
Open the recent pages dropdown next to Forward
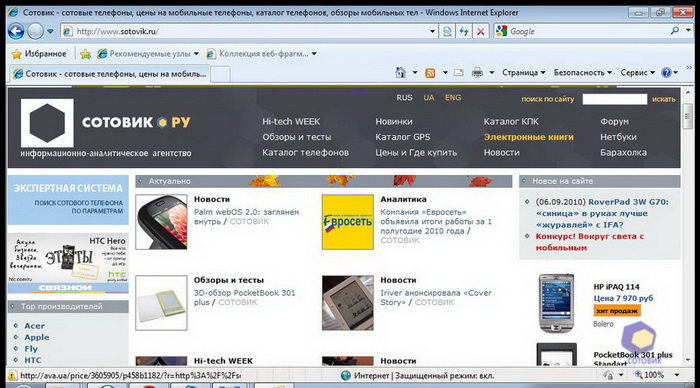click(50, 31)
